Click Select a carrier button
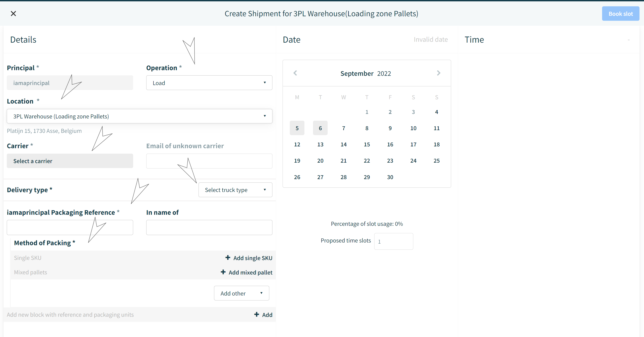 (70, 161)
